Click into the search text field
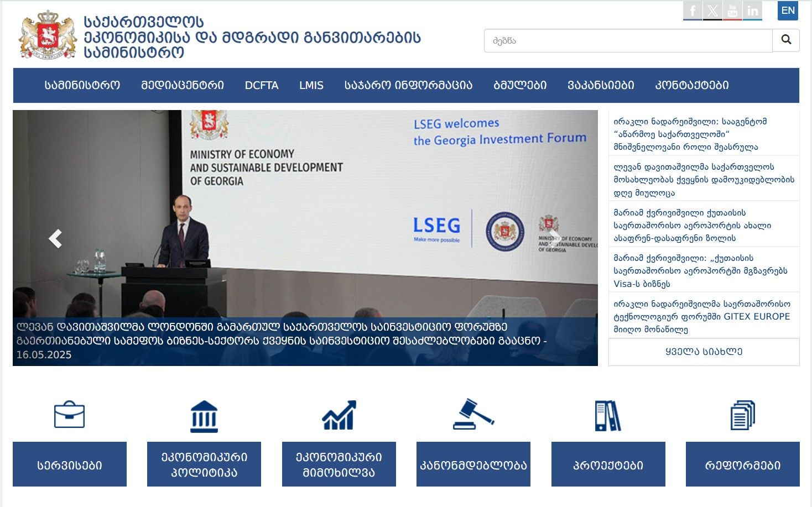 tap(628, 40)
